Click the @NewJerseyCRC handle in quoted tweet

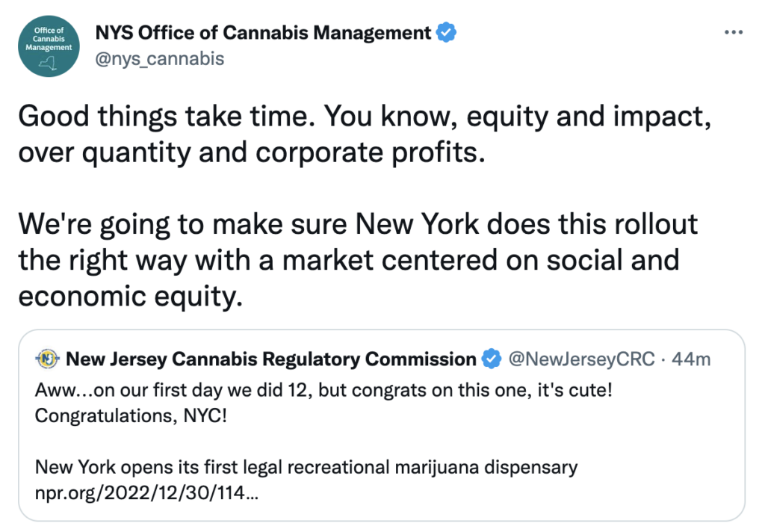tap(580, 359)
